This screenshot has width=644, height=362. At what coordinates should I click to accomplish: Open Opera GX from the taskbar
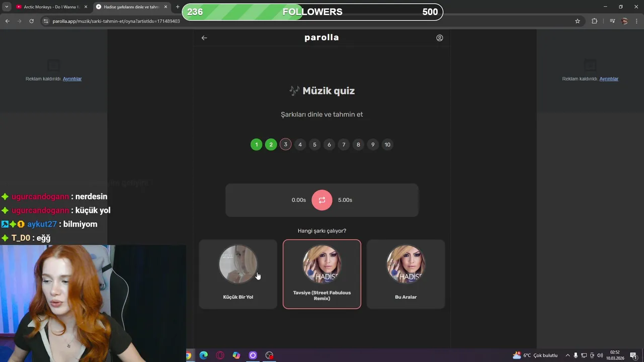tap(220, 355)
